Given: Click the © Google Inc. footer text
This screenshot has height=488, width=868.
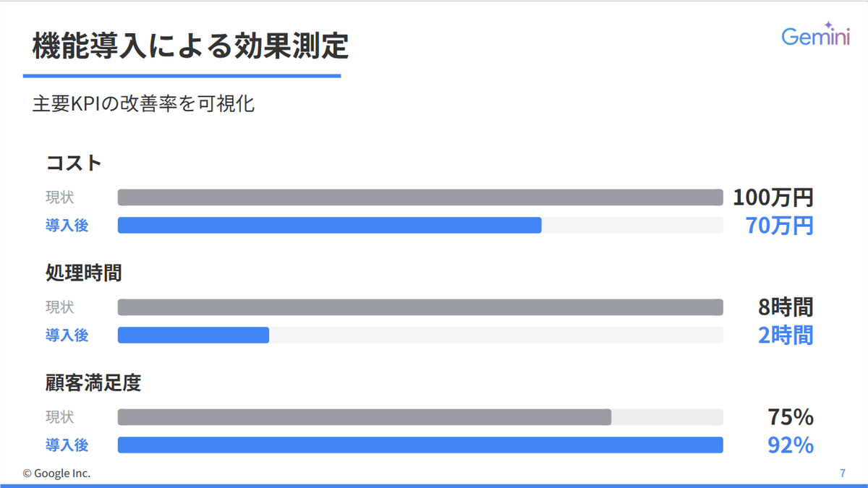Looking at the screenshot, I should (x=56, y=474).
